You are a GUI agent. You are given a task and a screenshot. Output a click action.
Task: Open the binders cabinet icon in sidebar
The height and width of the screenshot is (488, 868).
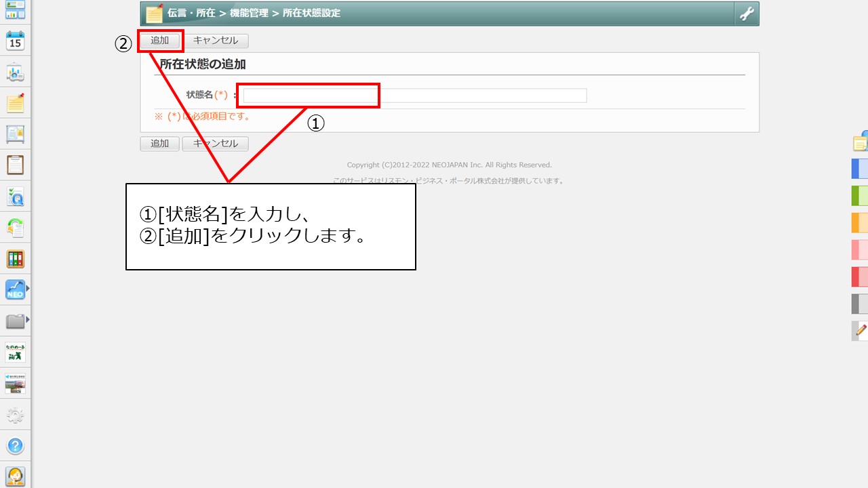coord(15,259)
